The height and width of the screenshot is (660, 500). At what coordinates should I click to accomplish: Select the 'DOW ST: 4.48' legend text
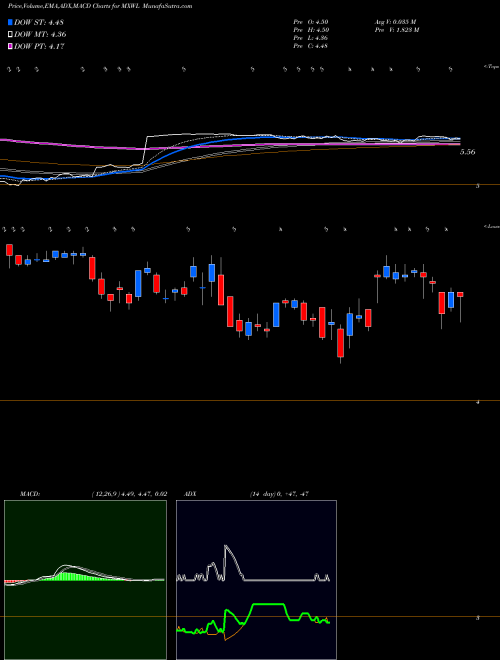point(39,23)
